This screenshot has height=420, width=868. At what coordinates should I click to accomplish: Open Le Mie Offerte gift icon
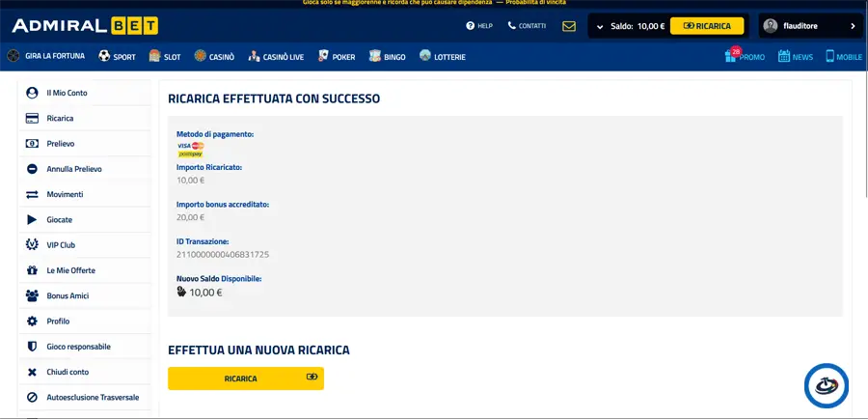(x=32, y=270)
